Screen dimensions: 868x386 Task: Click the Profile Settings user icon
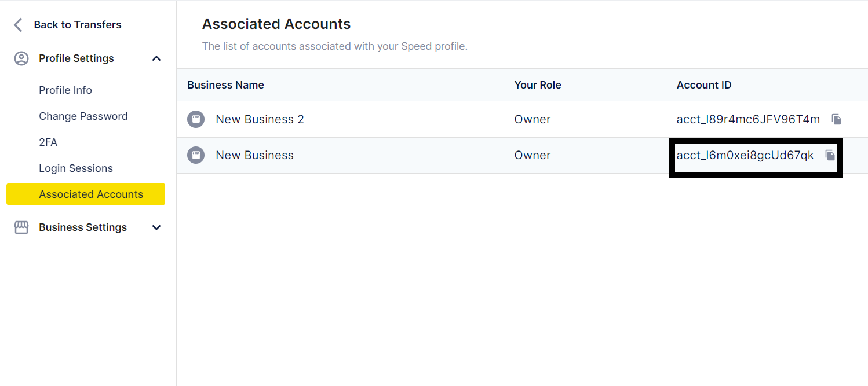(x=21, y=58)
